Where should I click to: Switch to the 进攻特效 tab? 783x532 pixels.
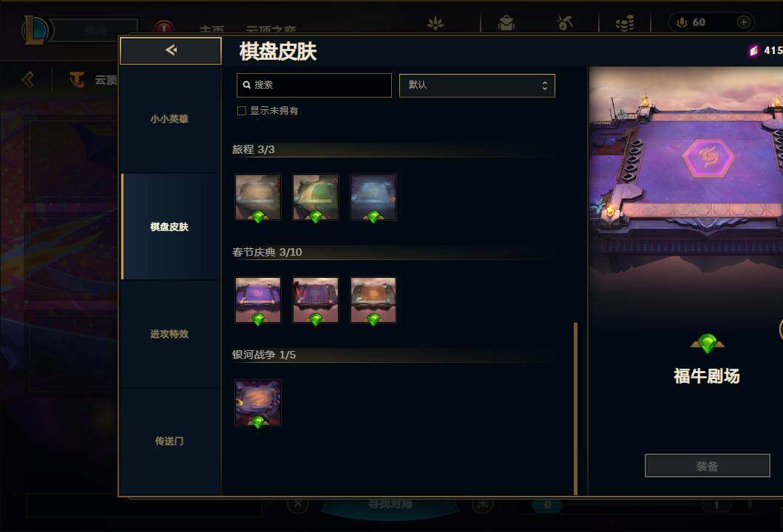(169, 334)
